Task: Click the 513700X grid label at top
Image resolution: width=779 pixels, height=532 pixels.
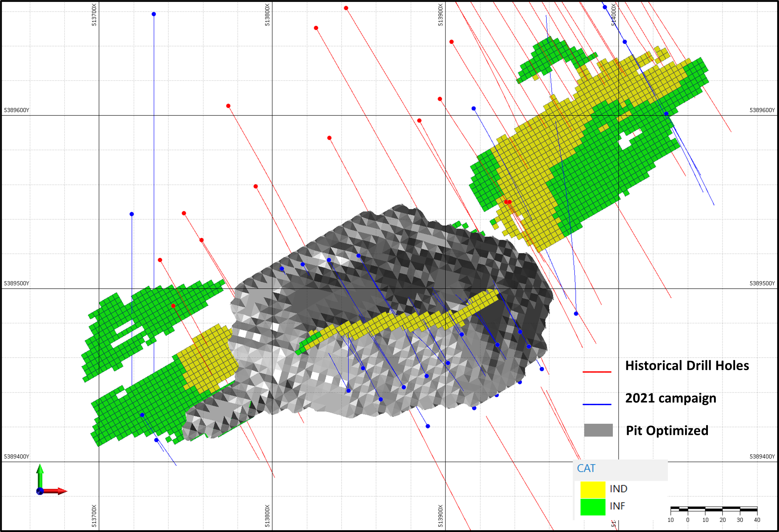Action: (94, 15)
